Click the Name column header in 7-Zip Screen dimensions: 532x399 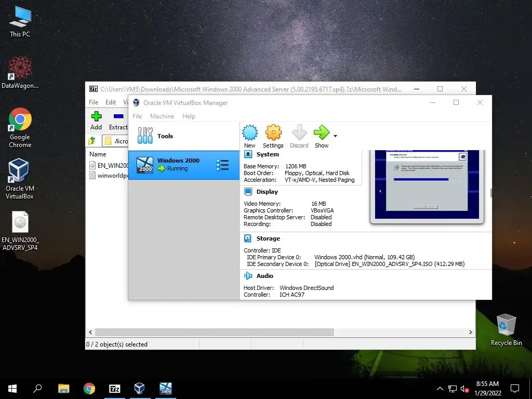pyautogui.click(x=98, y=154)
